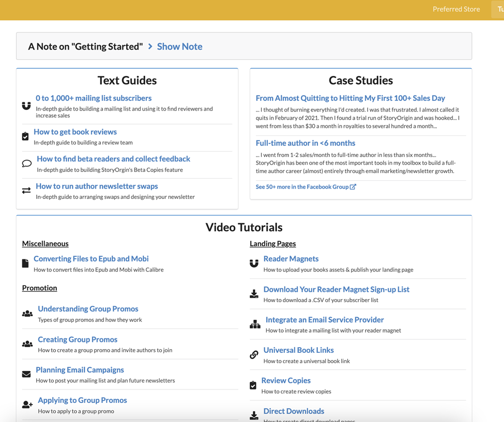Click the swap arrows icon beside newsletter swaps guide
504x422 pixels.
point(26,191)
